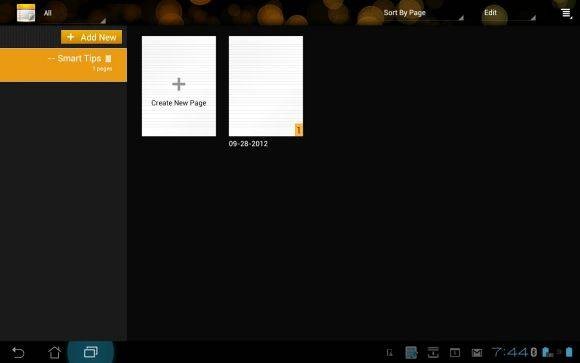Click the '1 pages' count under Smart Tips
The width and height of the screenshot is (580, 363).
click(102, 69)
